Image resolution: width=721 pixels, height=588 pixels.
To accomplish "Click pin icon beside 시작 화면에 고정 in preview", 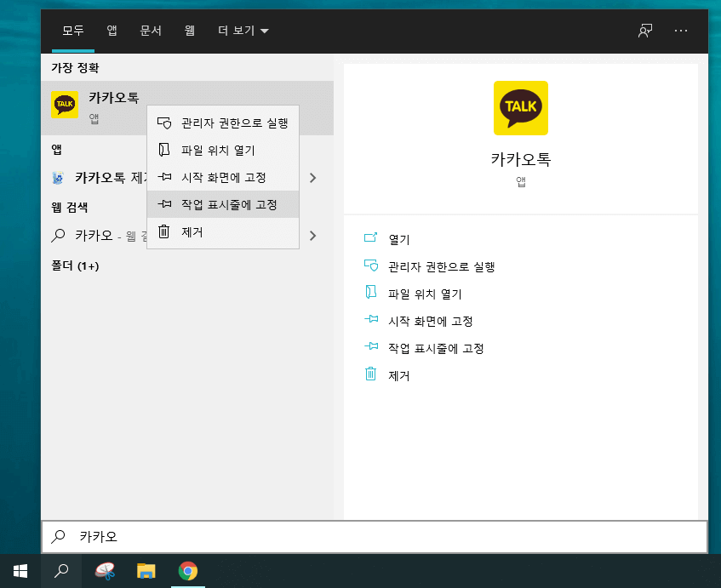I will coord(371,318).
